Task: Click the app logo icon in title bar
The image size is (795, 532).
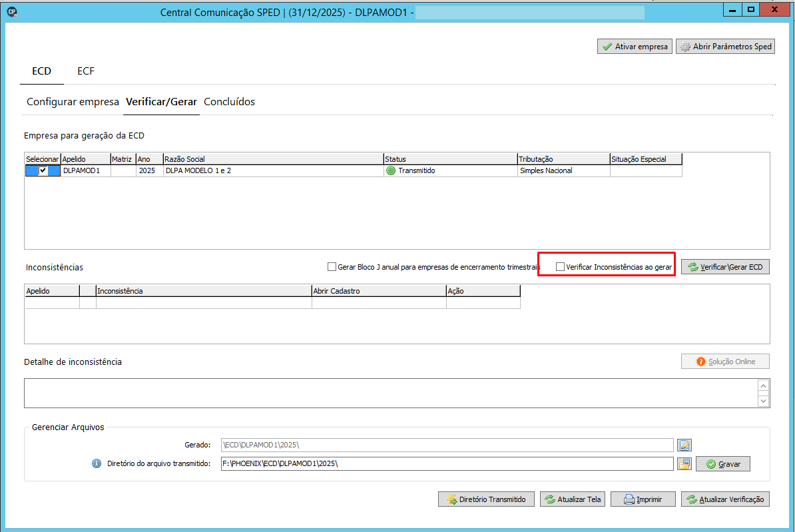Action: coord(12,12)
